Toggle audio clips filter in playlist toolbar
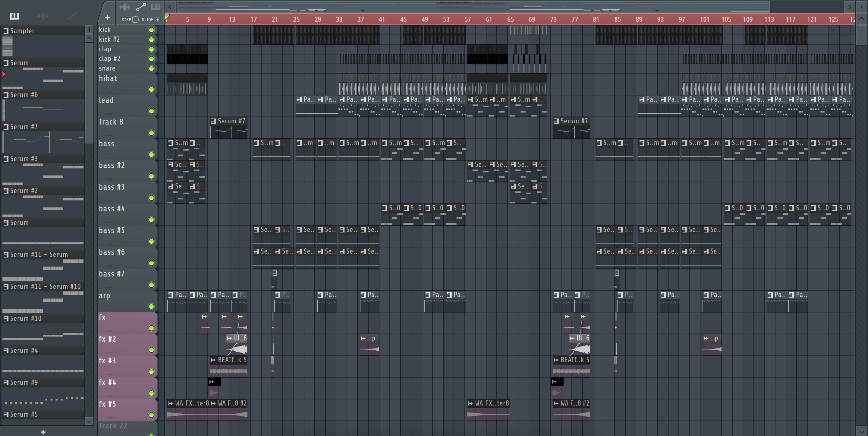The width and height of the screenshot is (868, 436). click(125, 7)
